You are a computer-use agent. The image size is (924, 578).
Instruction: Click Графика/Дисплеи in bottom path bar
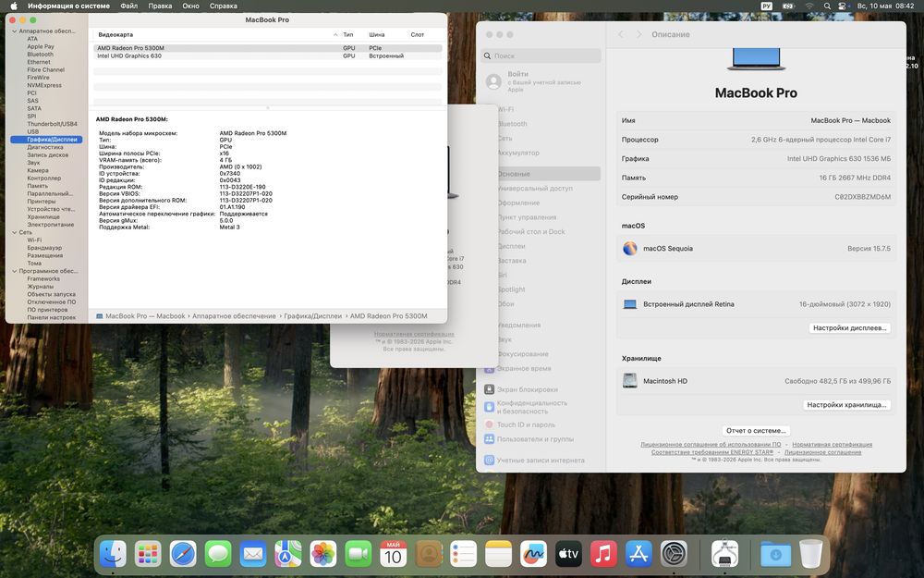point(312,316)
